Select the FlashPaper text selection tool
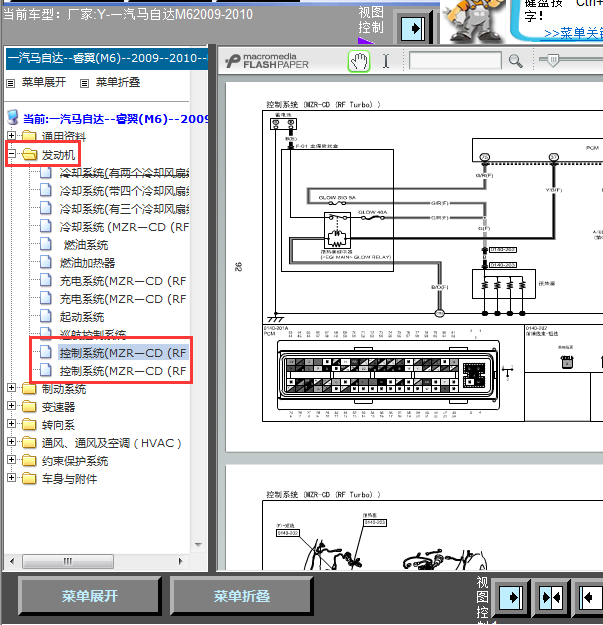This screenshot has height=625, width=603. tap(386, 61)
